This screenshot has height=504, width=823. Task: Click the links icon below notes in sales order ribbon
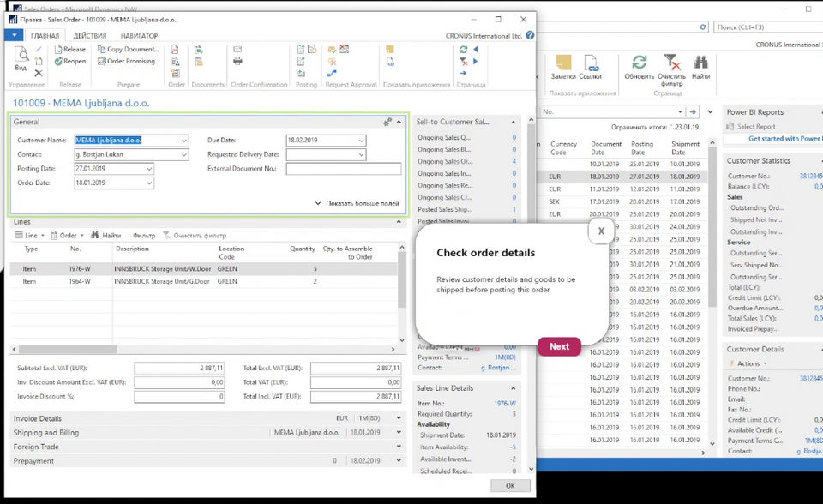click(390, 62)
